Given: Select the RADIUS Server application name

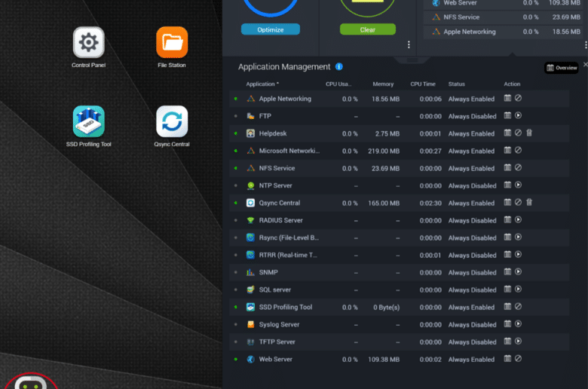Looking at the screenshot, I should pos(280,220).
